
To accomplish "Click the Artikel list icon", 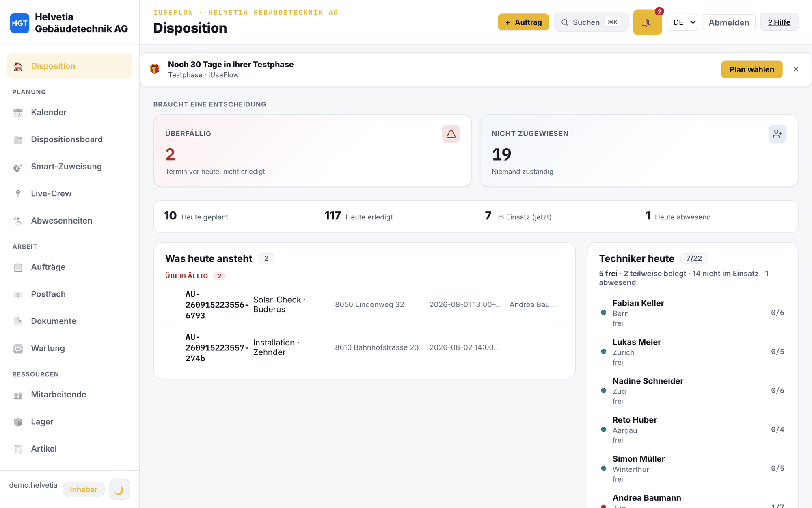I will (x=18, y=449).
